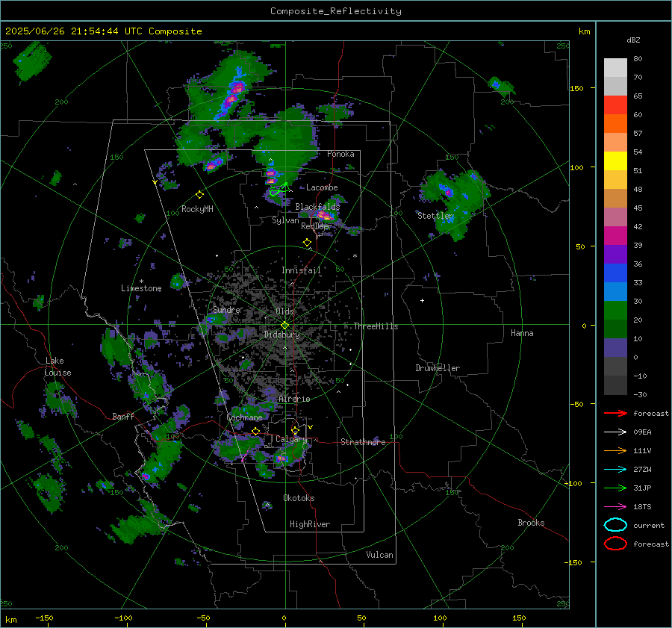The height and width of the screenshot is (628, 672).
Task: Select the Innisfail city label
Action: pos(301,270)
